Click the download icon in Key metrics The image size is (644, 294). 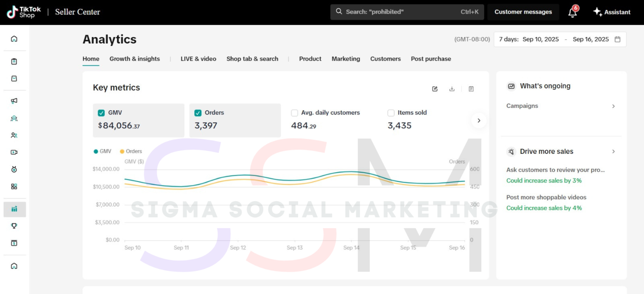pos(452,89)
